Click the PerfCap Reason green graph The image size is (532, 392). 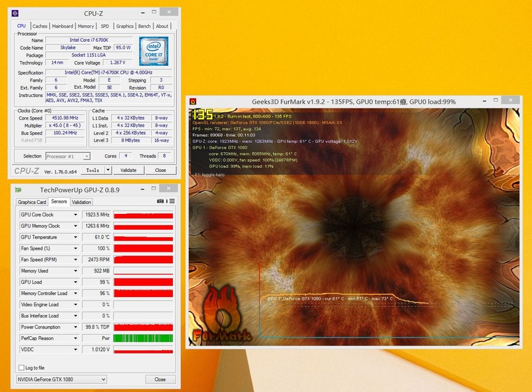click(x=143, y=338)
